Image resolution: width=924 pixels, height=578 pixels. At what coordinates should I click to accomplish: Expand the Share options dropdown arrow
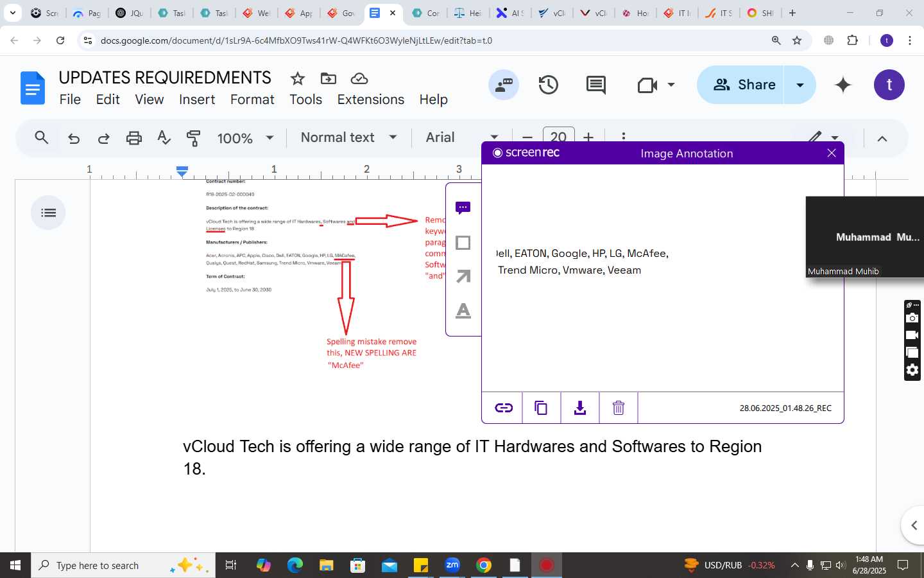(x=800, y=85)
